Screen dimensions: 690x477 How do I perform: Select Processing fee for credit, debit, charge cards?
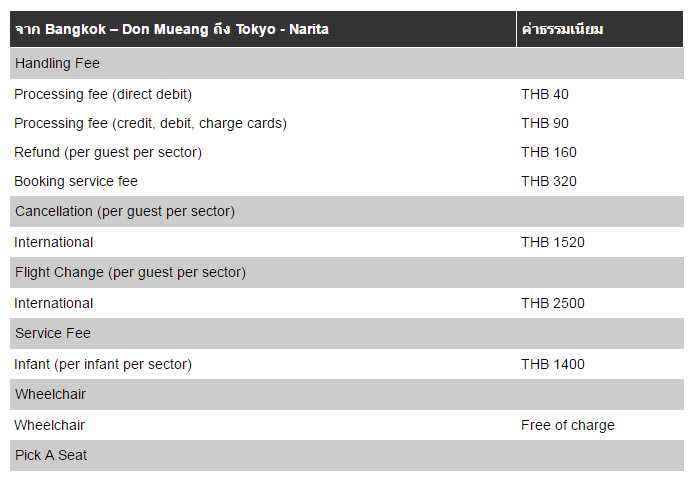pos(150,123)
